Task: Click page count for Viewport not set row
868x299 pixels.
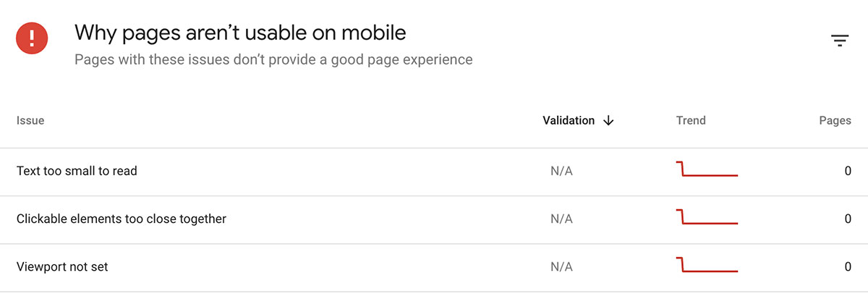Action: pyautogui.click(x=848, y=266)
